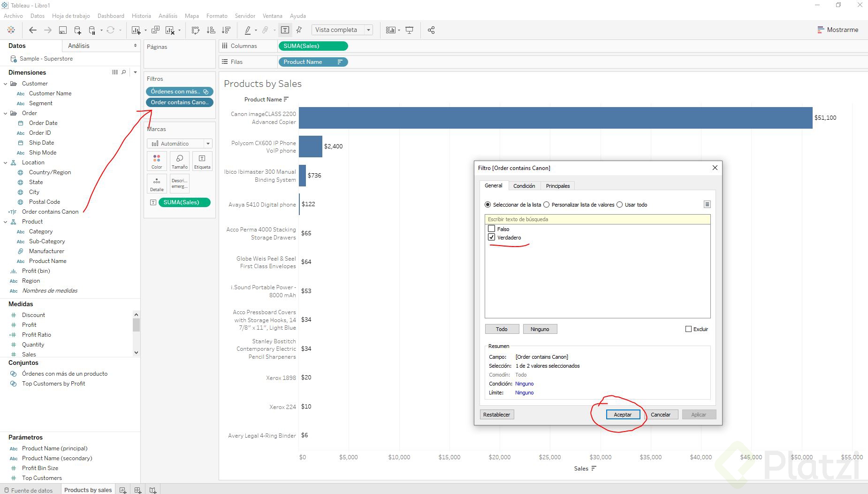Screen dimensions: 868x494
Task: Select the 'Usar todo' radio button
Action: pos(619,205)
